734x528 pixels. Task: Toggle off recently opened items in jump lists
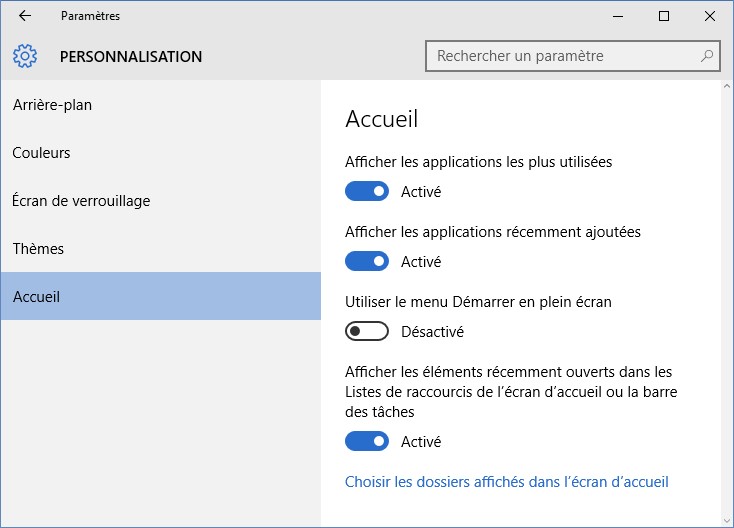click(x=366, y=441)
